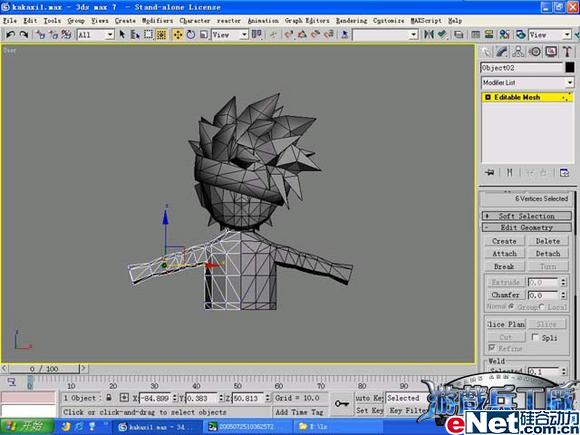
Task: Click the Align tool icon
Action: click(x=442, y=34)
